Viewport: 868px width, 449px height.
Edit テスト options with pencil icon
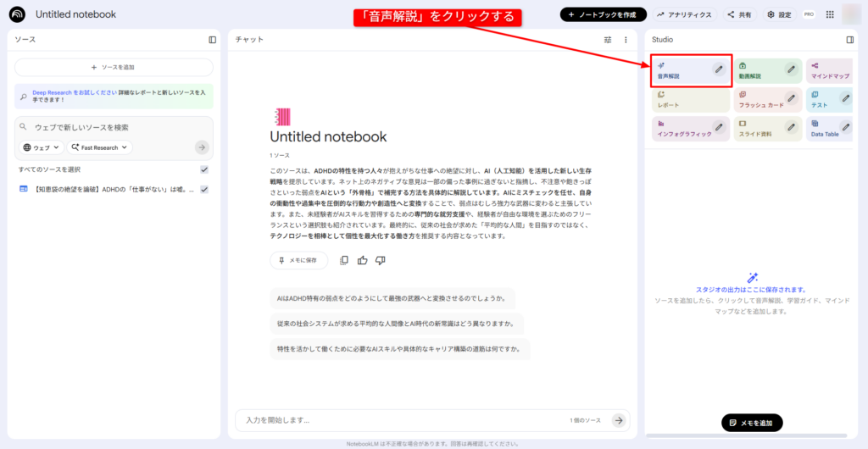pos(846,98)
